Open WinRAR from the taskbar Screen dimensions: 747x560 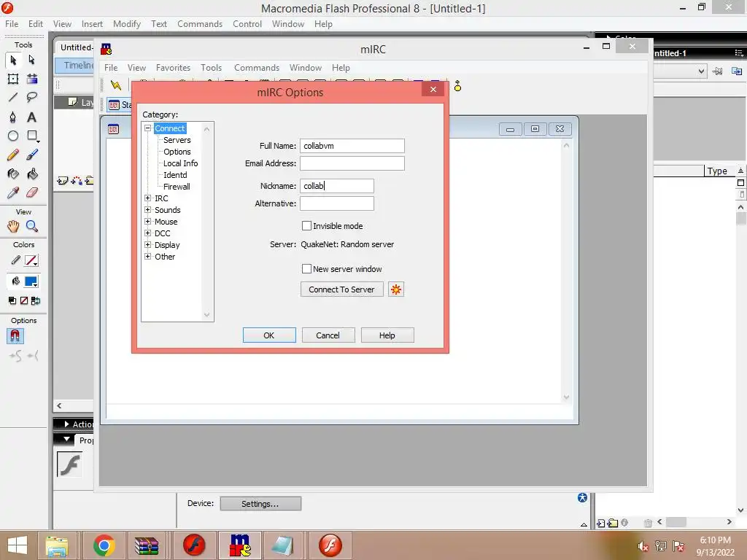(146, 545)
